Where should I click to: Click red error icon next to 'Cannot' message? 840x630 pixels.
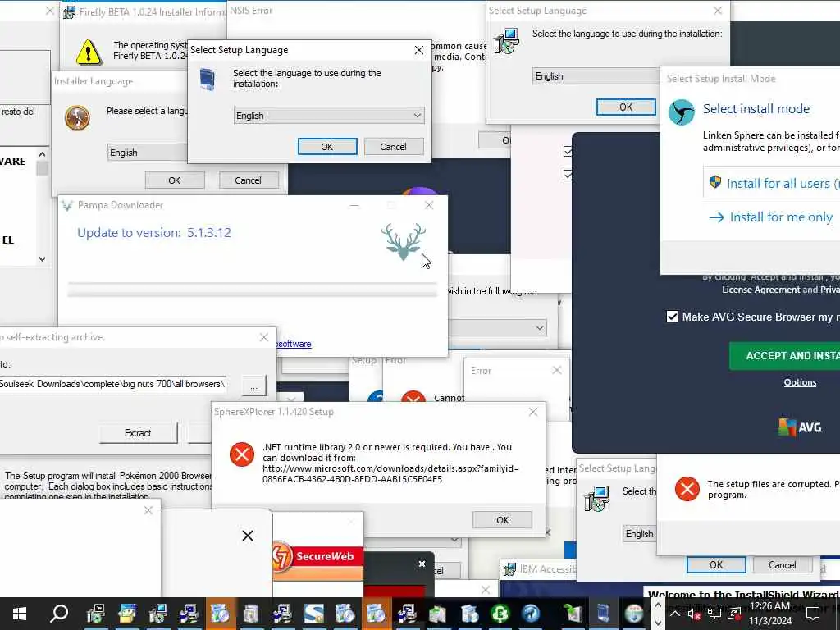click(413, 398)
